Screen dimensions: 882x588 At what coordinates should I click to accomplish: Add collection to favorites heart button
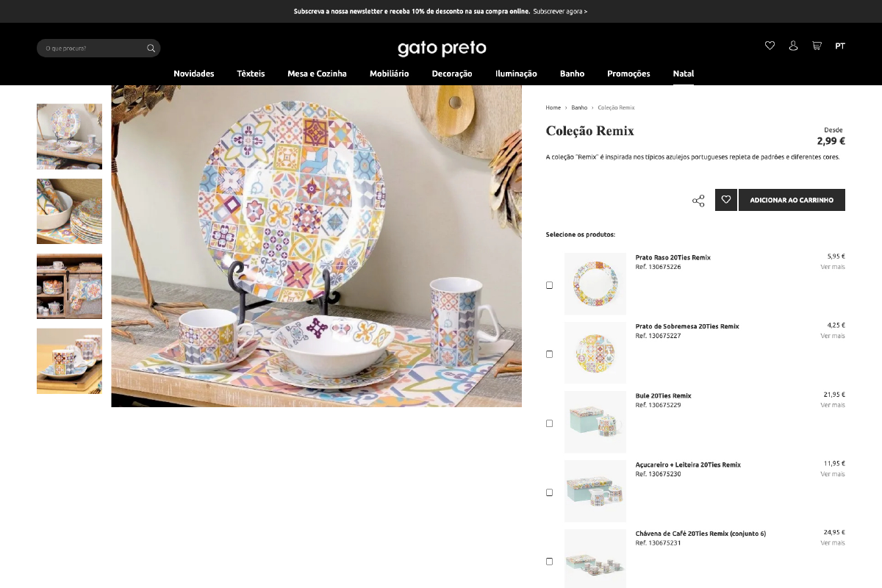[x=726, y=200]
